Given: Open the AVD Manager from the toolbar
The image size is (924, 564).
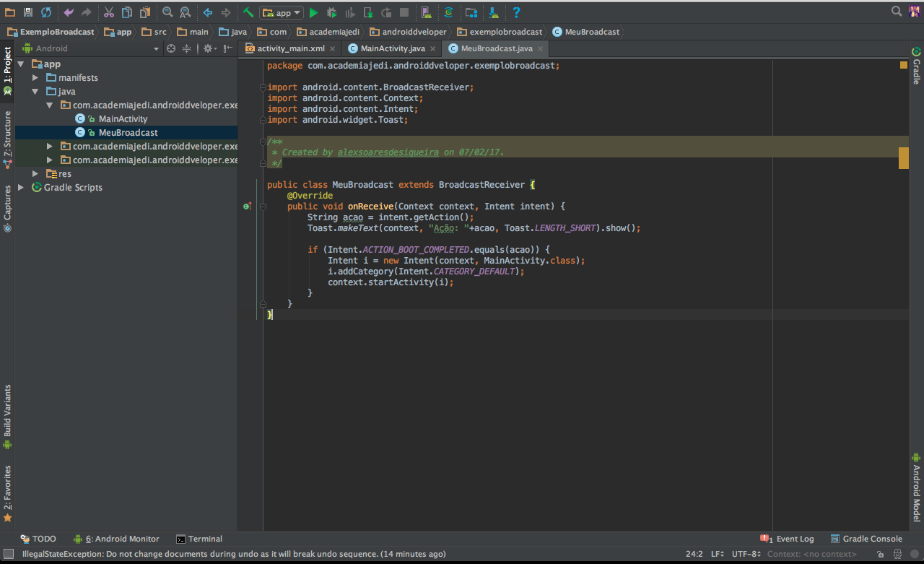Looking at the screenshot, I should pos(426,12).
